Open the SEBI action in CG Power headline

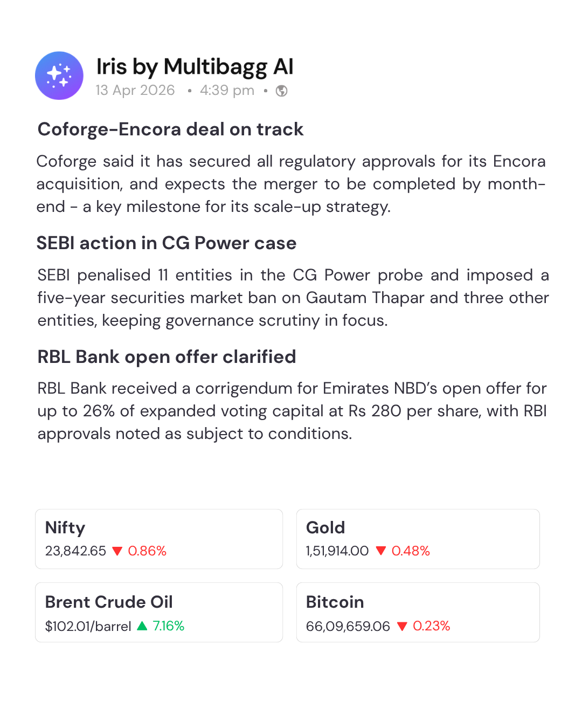(x=167, y=243)
